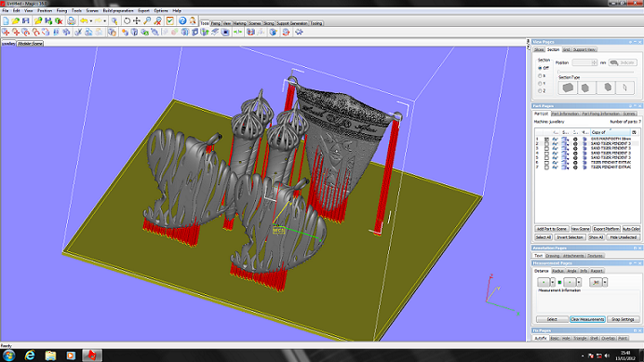Click the Undo arrow icon

(x=84, y=21)
